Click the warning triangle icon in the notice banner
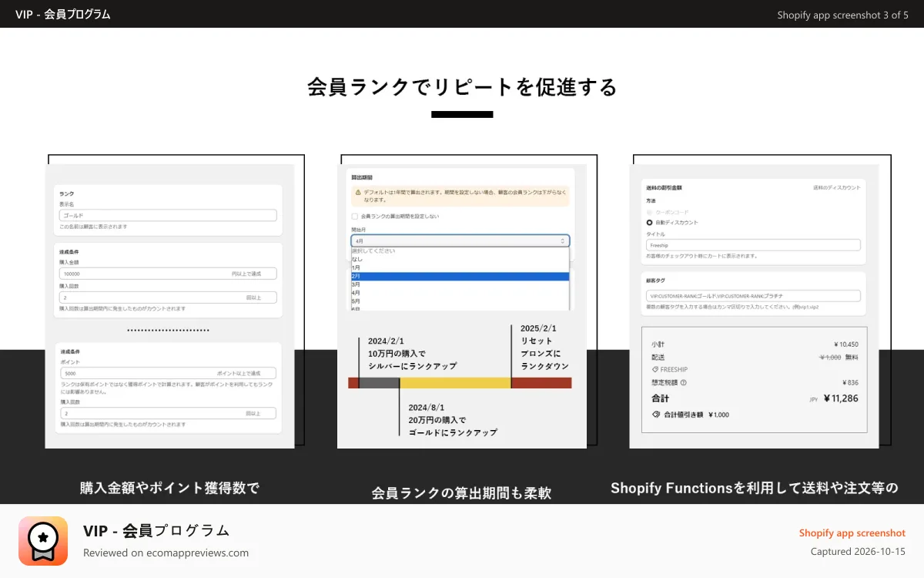Screen dimensions: 924x578 [357, 192]
